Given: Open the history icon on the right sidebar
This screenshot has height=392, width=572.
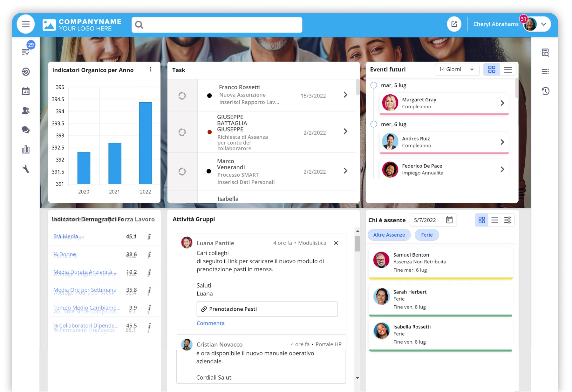Looking at the screenshot, I should point(546,91).
